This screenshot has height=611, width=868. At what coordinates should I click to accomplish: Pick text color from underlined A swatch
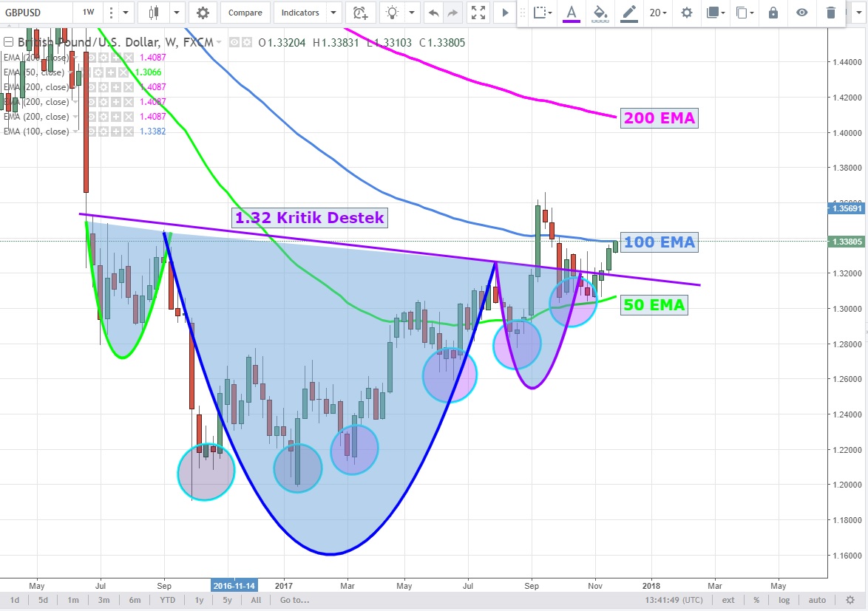571,13
